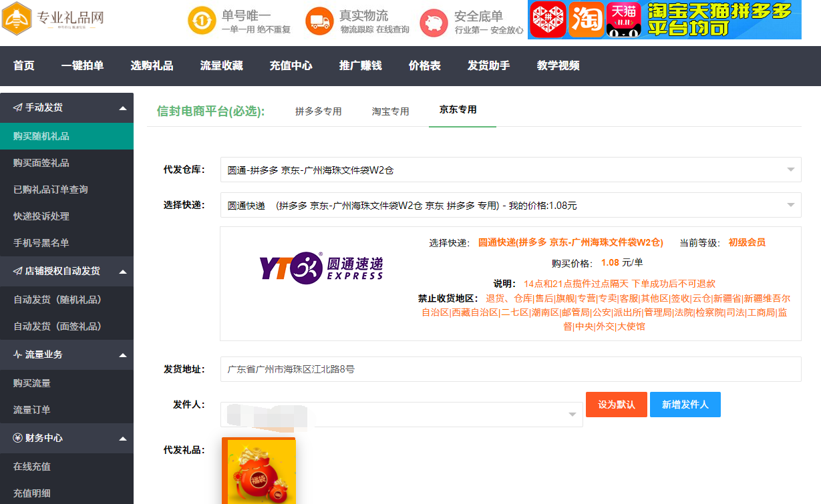Open the 代发仓库 warehouse dropdown
The height and width of the screenshot is (504, 821).
(x=510, y=170)
